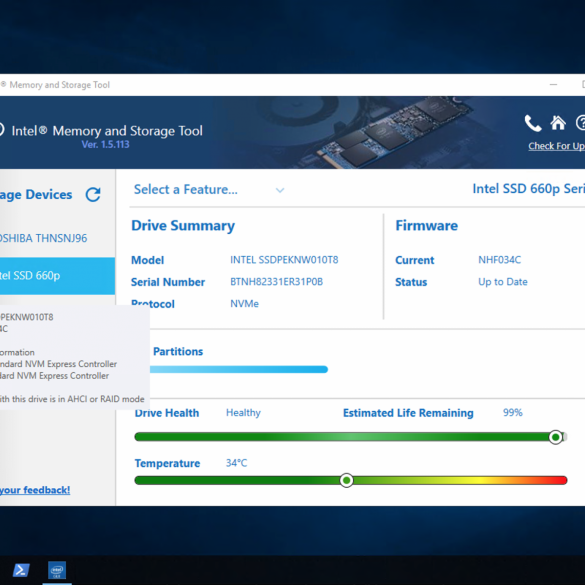Click the Ver. 1.5.113 version text
Screen dimensions: 585x585
click(106, 144)
